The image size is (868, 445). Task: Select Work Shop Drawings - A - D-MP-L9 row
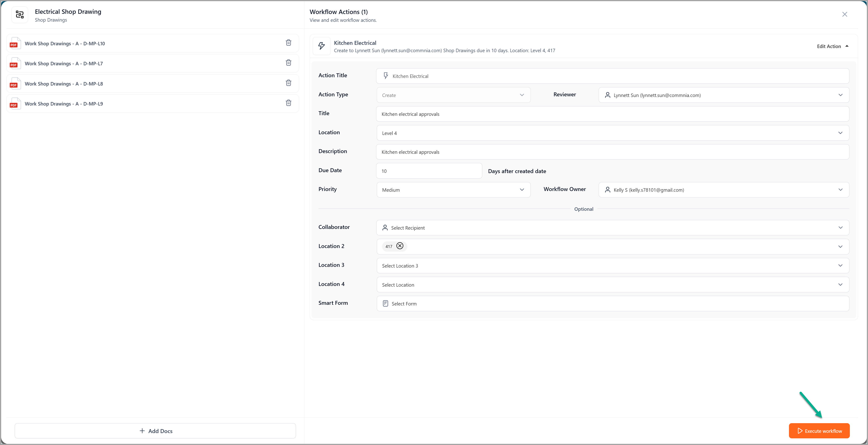[153, 103]
